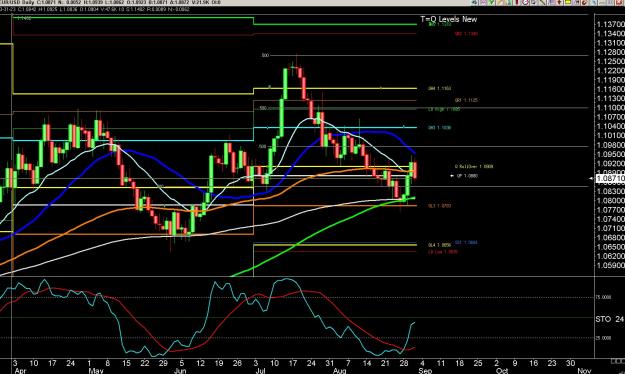Click the 1.11000 price on the axis

pos(610,108)
